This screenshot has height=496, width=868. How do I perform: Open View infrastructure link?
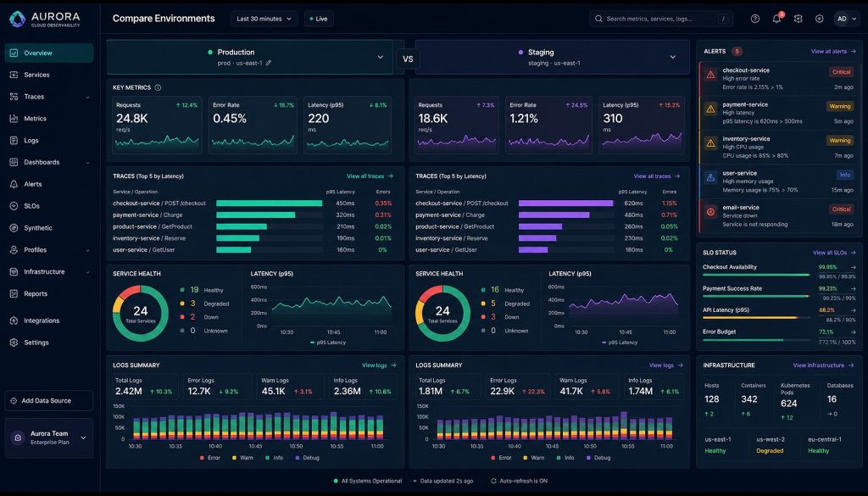pyautogui.click(x=824, y=365)
